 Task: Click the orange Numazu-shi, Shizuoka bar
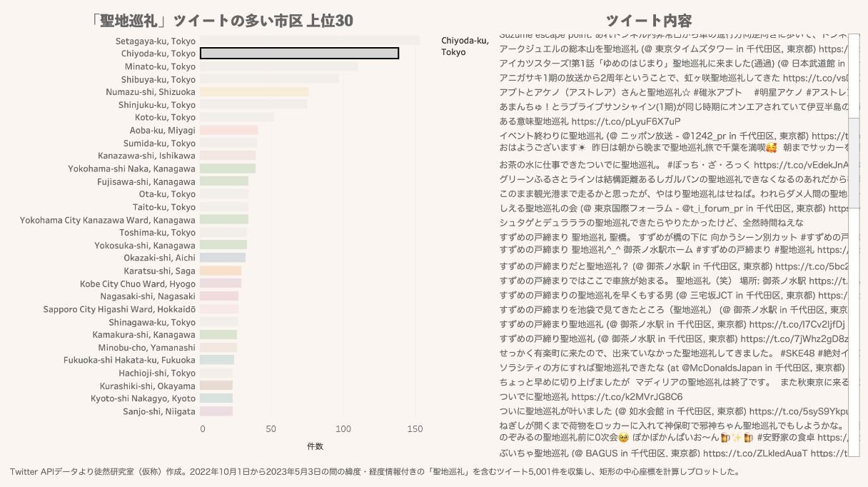click(254, 92)
